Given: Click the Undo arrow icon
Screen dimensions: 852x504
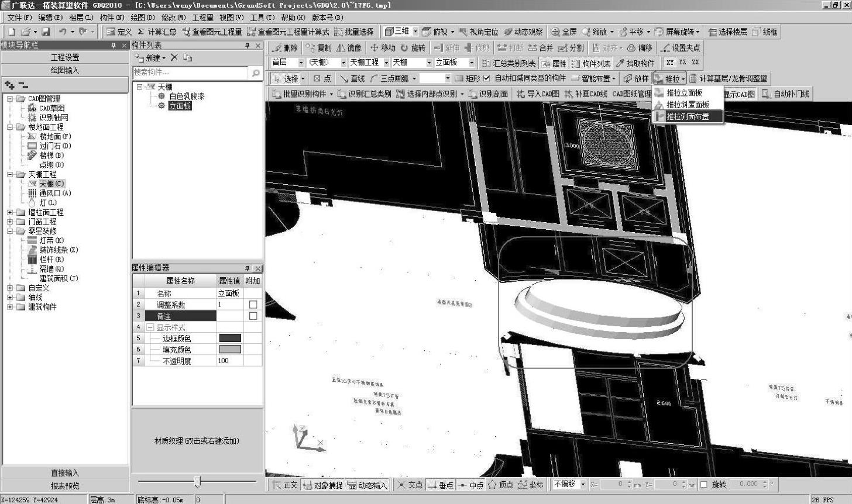Looking at the screenshot, I should tap(62, 32).
